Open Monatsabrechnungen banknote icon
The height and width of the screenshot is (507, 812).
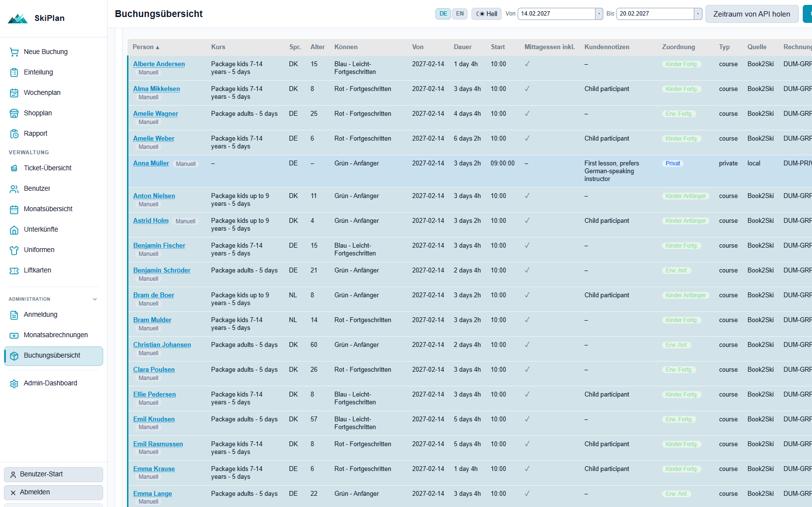coord(14,335)
